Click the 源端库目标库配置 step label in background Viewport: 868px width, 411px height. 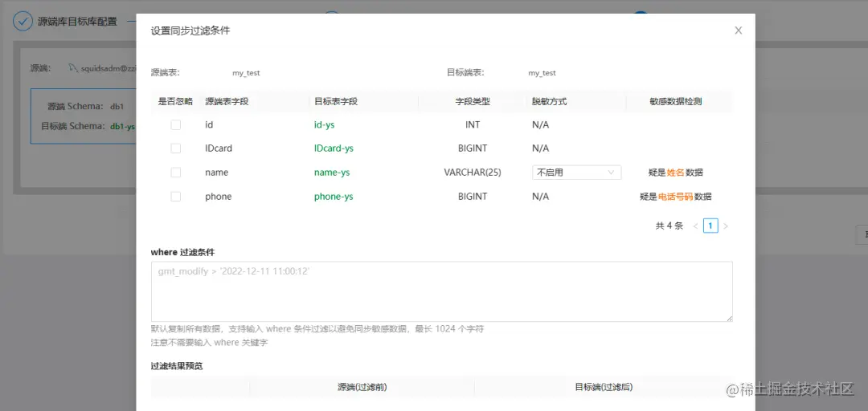coord(77,22)
